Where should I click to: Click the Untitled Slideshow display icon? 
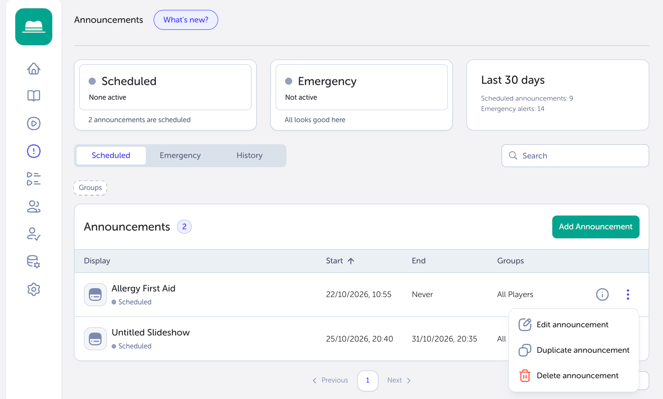point(95,339)
